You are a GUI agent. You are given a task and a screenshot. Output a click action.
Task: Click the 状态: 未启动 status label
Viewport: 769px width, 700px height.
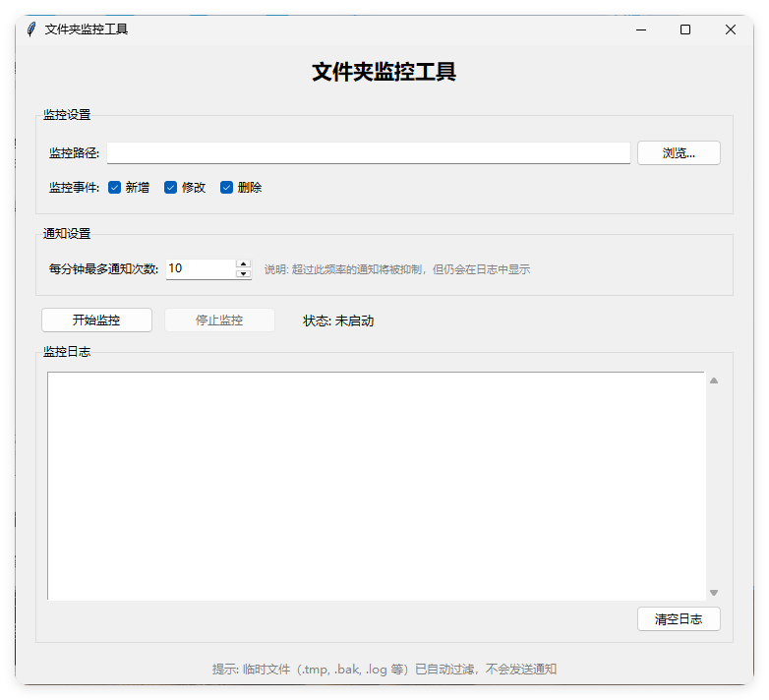(x=338, y=321)
